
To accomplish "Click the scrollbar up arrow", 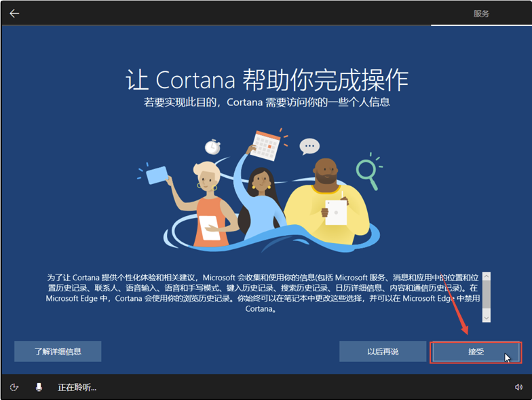I will pos(486,277).
